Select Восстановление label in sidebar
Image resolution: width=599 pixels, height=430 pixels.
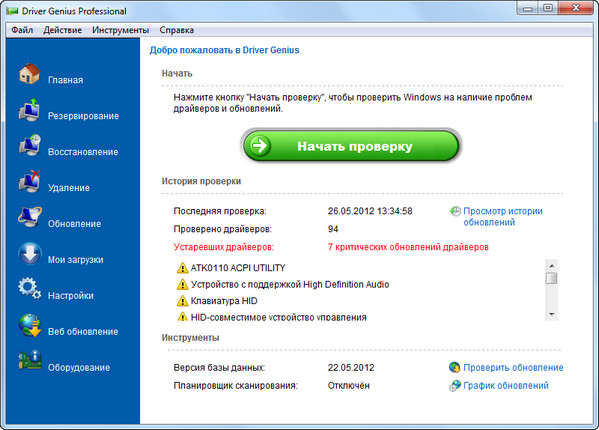[83, 152]
